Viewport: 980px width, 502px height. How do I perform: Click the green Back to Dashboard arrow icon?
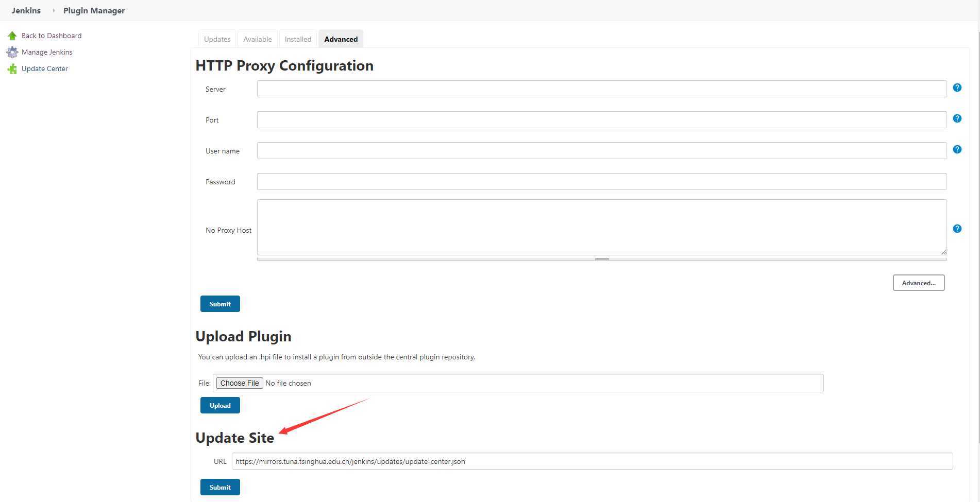point(12,36)
